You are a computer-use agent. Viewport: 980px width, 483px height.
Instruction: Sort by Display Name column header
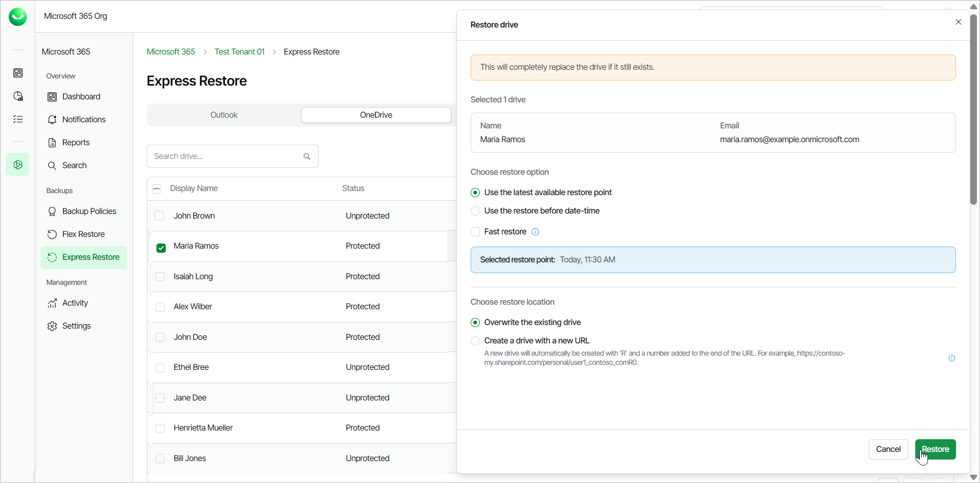point(194,189)
